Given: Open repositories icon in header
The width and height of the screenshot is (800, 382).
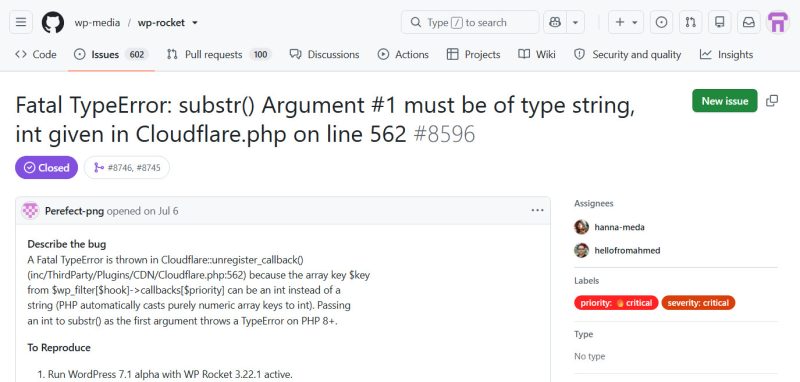Looking at the screenshot, I should pyautogui.click(x=719, y=22).
